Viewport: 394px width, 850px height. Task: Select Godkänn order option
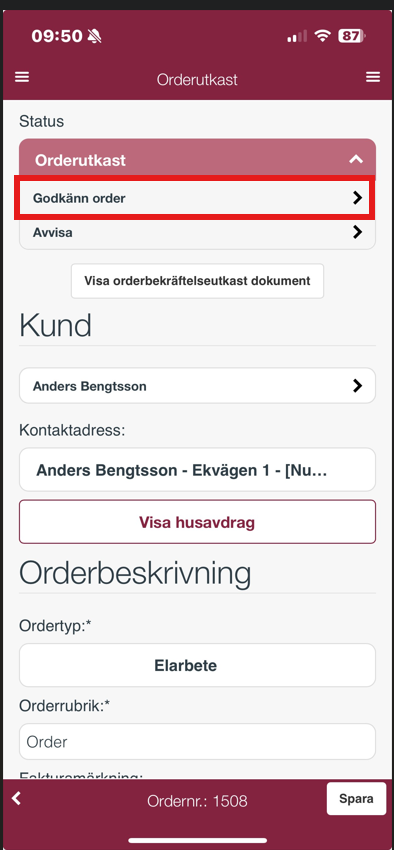tap(197, 198)
